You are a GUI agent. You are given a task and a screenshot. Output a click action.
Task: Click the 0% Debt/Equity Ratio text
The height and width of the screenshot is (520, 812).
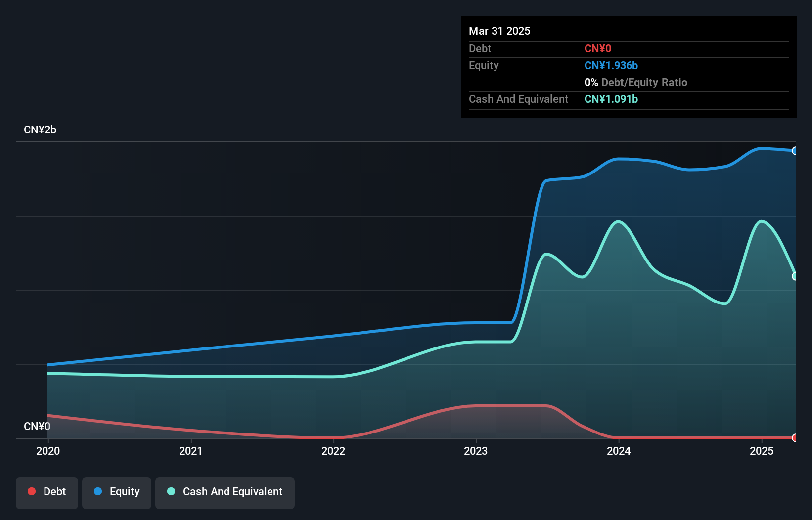[636, 82]
